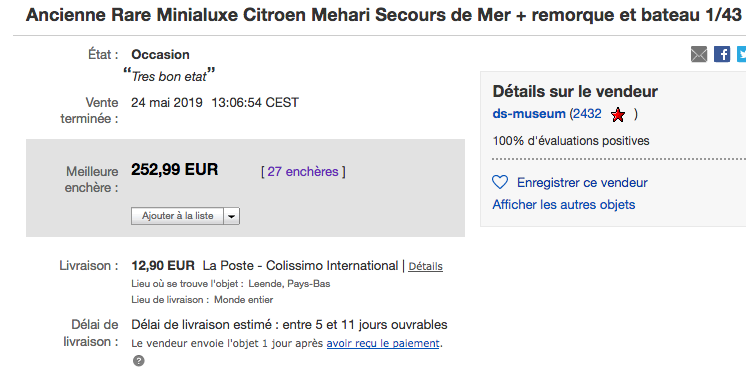746x378 pixels.
Task: Click the email share envelope icon
Action: click(x=698, y=54)
